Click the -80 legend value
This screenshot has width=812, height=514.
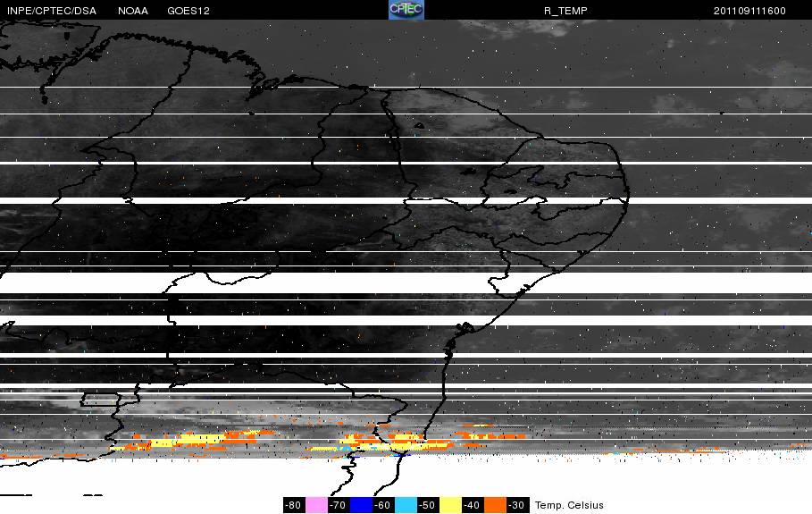point(294,505)
